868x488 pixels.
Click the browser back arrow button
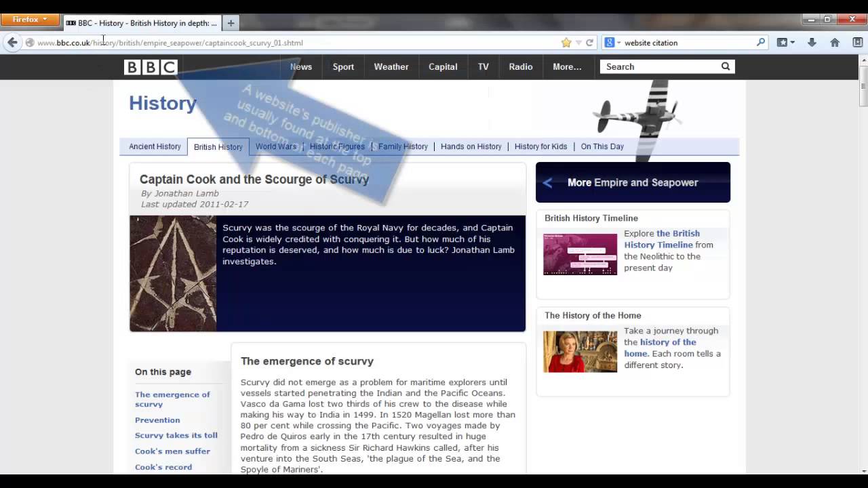[12, 43]
